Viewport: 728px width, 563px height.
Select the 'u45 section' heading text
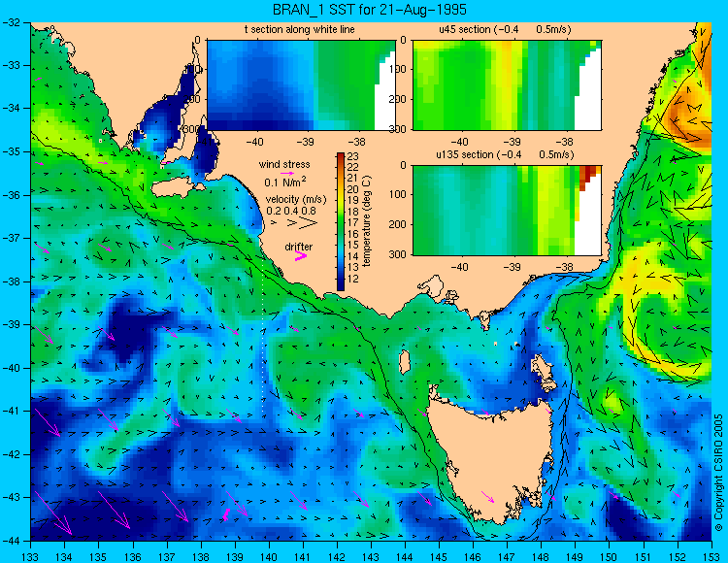click(x=465, y=29)
